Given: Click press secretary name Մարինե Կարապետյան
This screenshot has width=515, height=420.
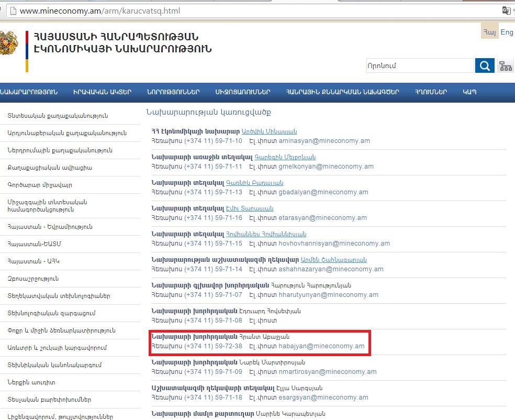Looking at the screenshot, I should coord(290,413).
